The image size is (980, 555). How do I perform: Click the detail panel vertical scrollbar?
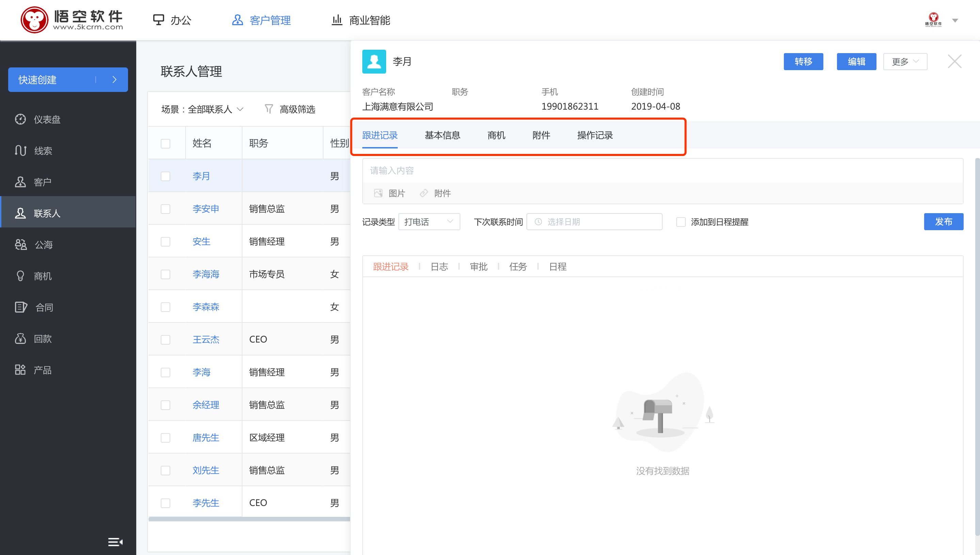(977, 347)
